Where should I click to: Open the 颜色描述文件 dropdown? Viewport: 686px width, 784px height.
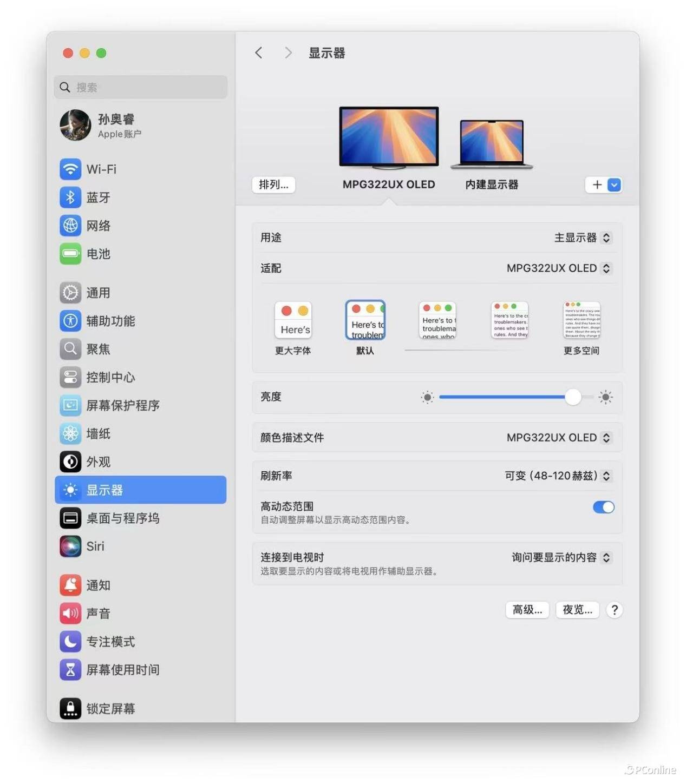pyautogui.click(x=559, y=438)
